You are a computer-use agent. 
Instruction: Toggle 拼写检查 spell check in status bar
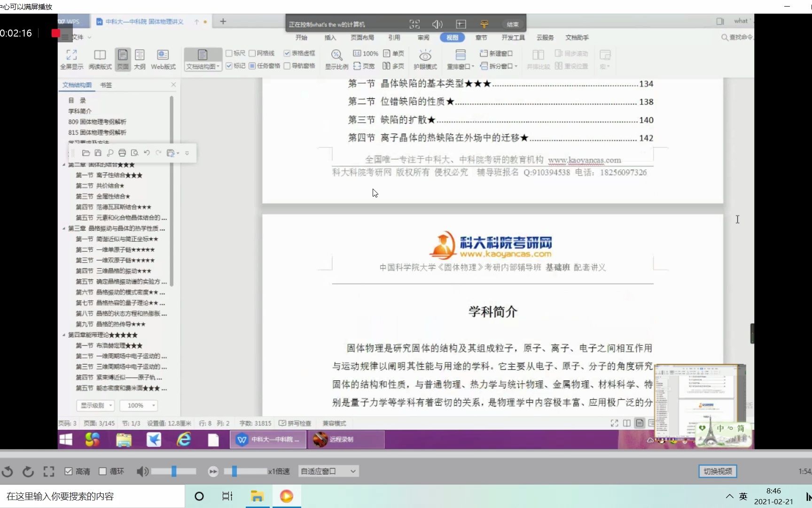pyautogui.click(x=295, y=423)
